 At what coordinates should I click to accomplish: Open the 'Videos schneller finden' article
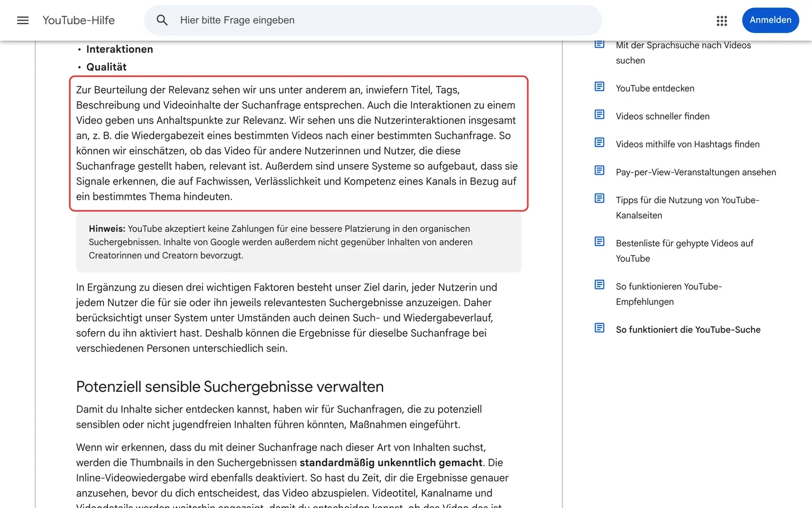[662, 116]
